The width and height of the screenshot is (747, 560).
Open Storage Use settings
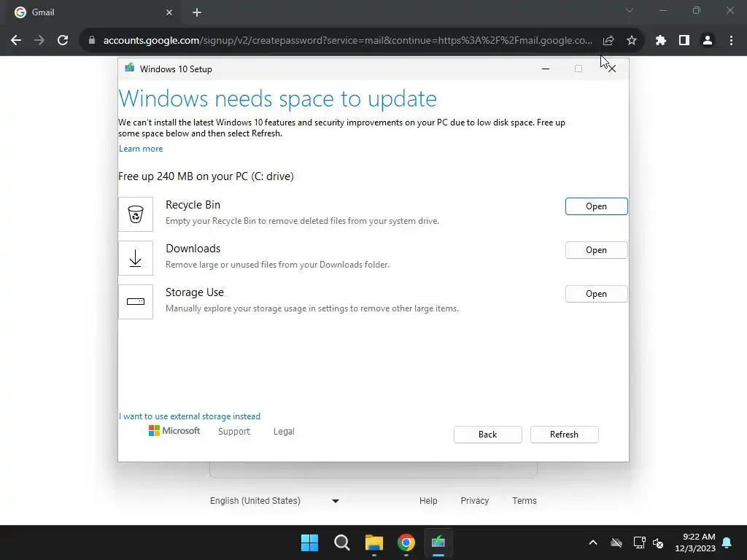pyautogui.click(x=596, y=294)
